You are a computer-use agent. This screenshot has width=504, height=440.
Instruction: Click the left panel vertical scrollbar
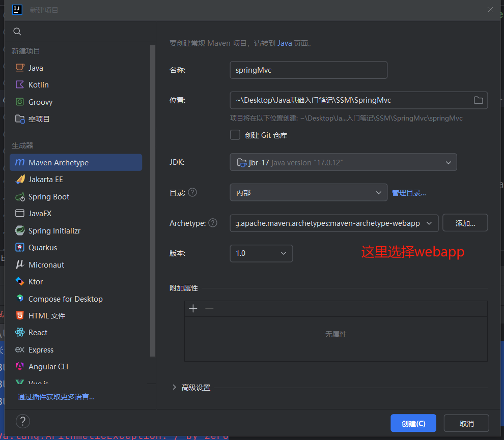click(153, 198)
